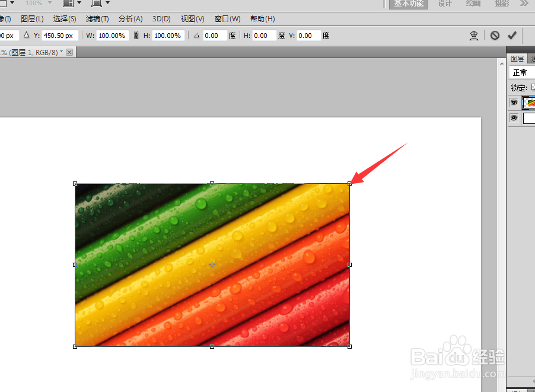
Task: Open the 视图(V) menu
Action: (x=192, y=19)
